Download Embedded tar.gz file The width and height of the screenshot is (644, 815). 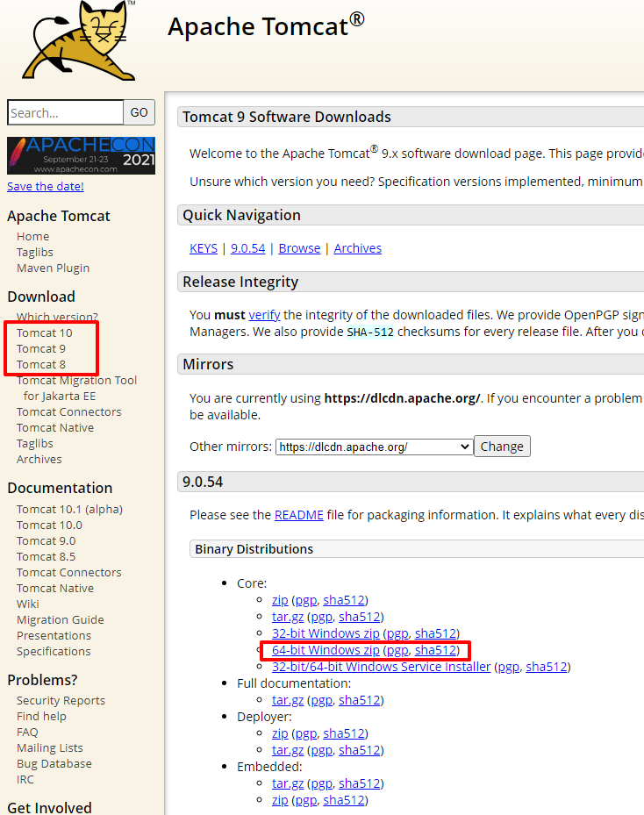[x=288, y=783]
